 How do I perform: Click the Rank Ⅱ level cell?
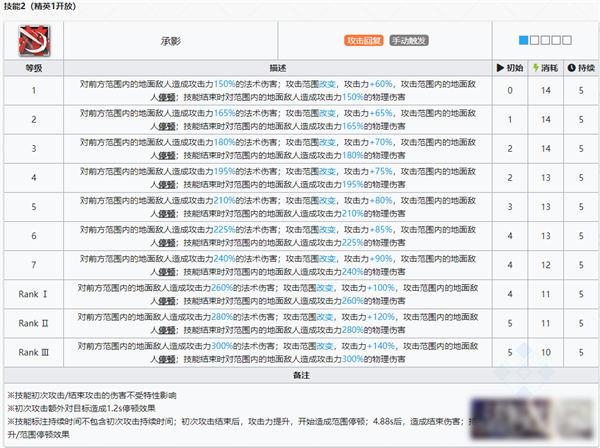pos(34,323)
